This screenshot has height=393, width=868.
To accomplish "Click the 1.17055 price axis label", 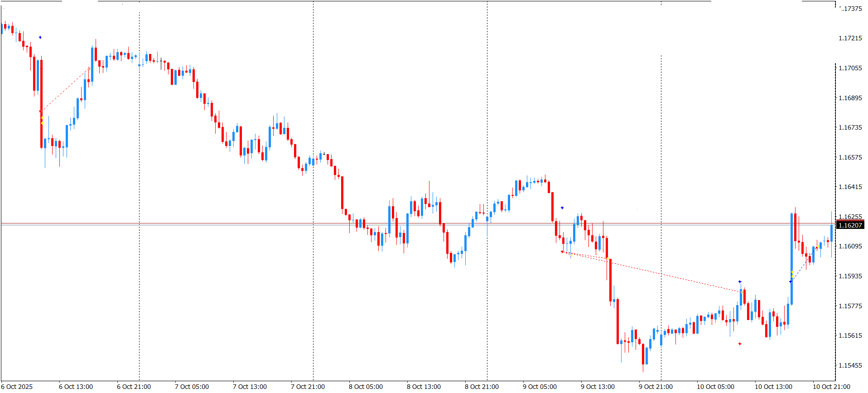I will coord(850,68).
